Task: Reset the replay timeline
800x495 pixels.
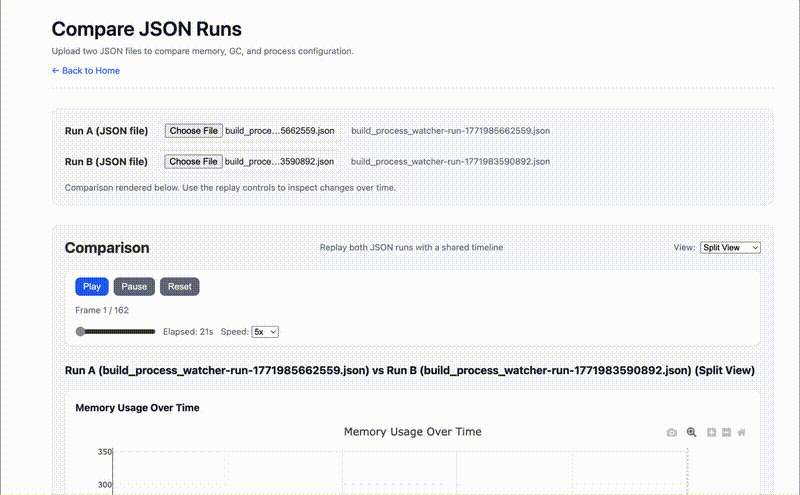Action: tap(180, 287)
